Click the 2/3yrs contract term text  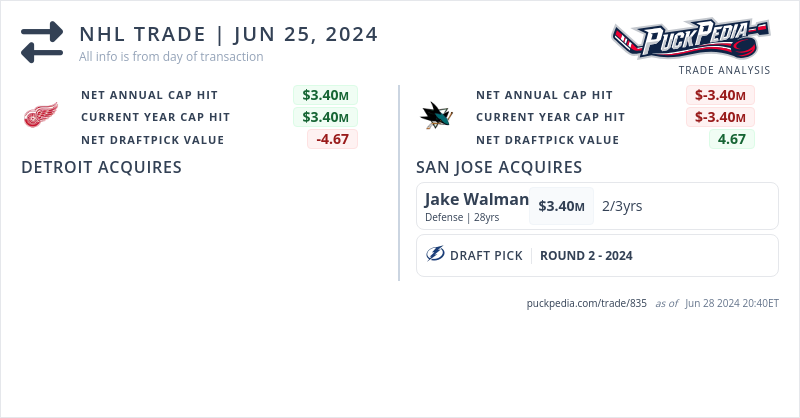pyautogui.click(x=622, y=206)
